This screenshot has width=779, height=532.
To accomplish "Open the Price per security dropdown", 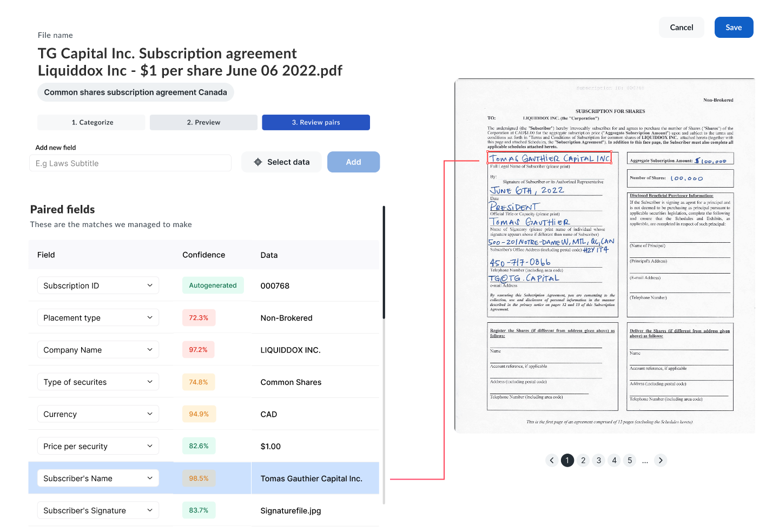I will pos(98,447).
